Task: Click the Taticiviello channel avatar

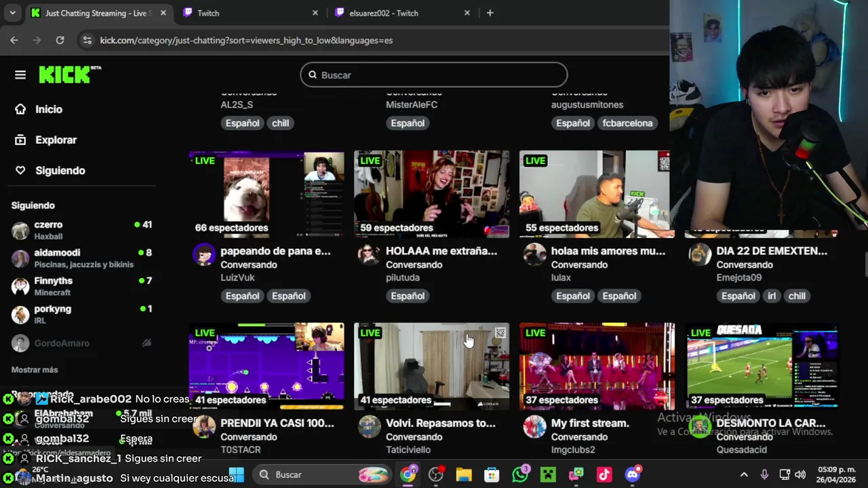Action: [x=369, y=427]
